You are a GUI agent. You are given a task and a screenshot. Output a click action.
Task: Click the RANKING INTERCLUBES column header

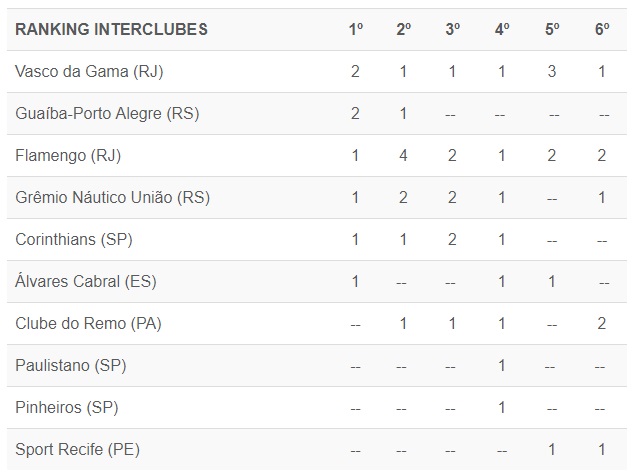112,29
